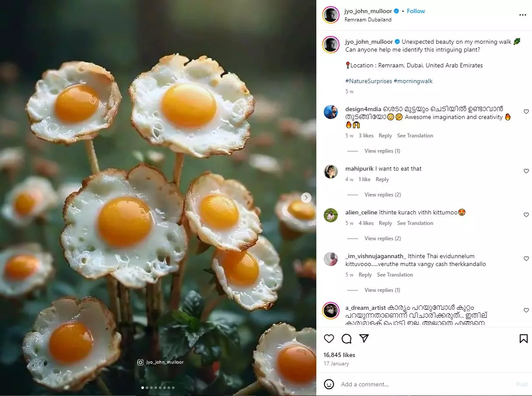The height and width of the screenshot is (396, 532).
Task: Share post via paper plane icon
Action: tap(364, 339)
